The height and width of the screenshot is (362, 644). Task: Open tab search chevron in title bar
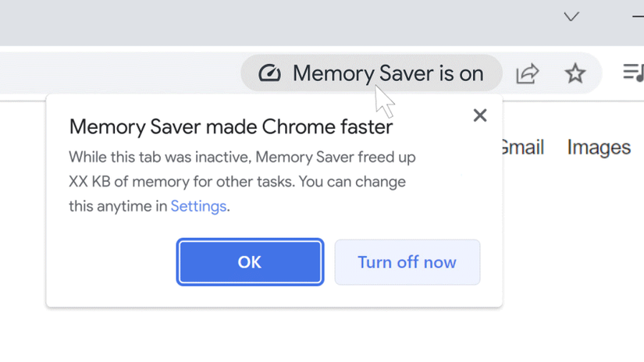[x=571, y=16]
